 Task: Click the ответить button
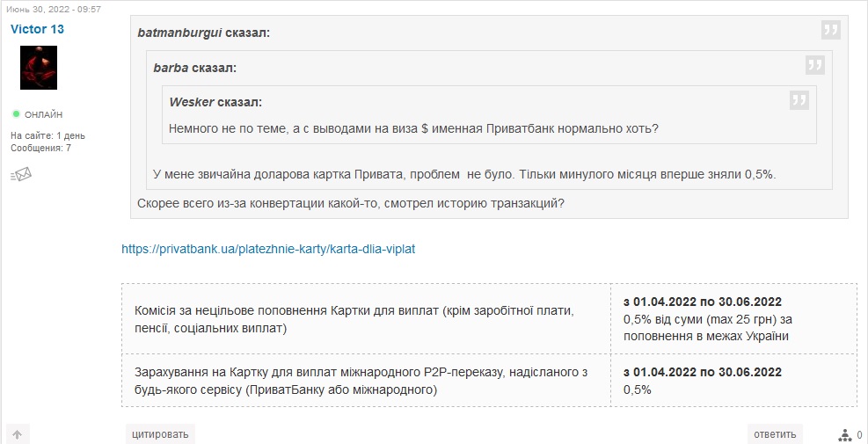click(775, 434)
